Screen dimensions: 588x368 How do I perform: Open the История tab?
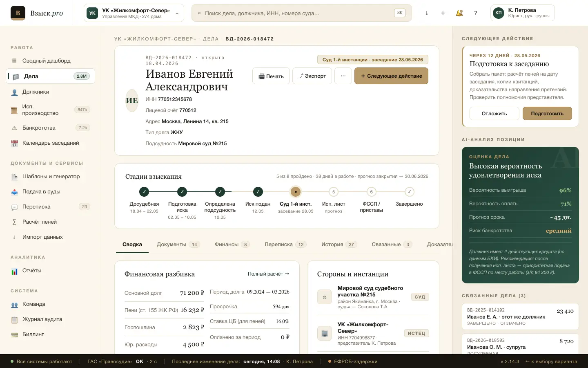(339, 245)
